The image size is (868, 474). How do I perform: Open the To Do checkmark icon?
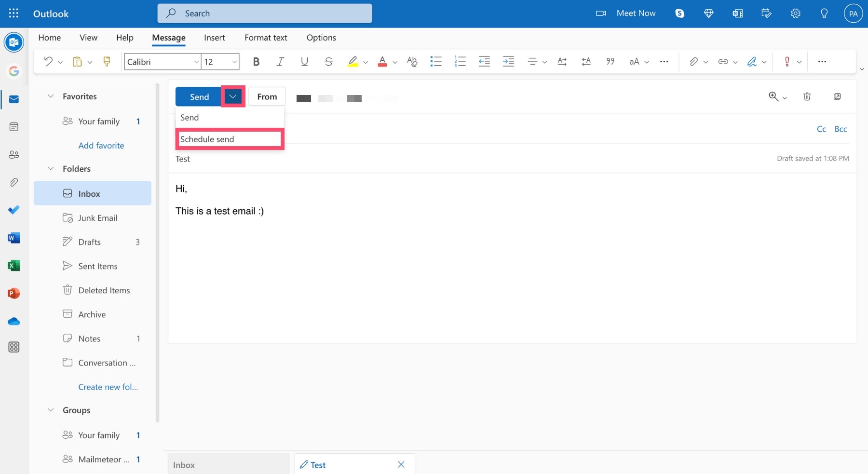coord(14,210)
